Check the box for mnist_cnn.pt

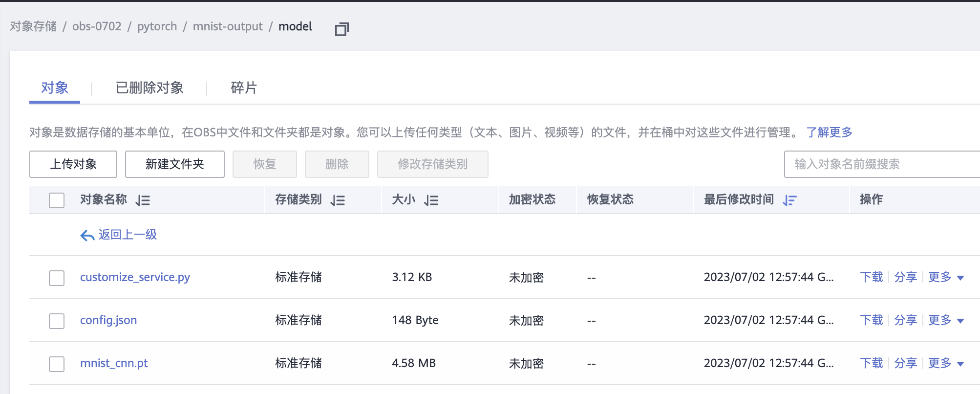[x=57, y=364]
